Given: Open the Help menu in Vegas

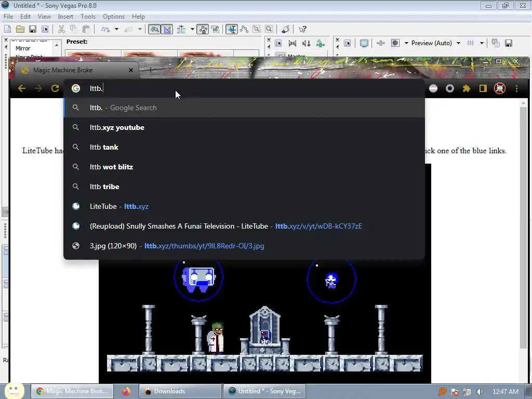Looking at the screenshot, I should tap(138, 16).
